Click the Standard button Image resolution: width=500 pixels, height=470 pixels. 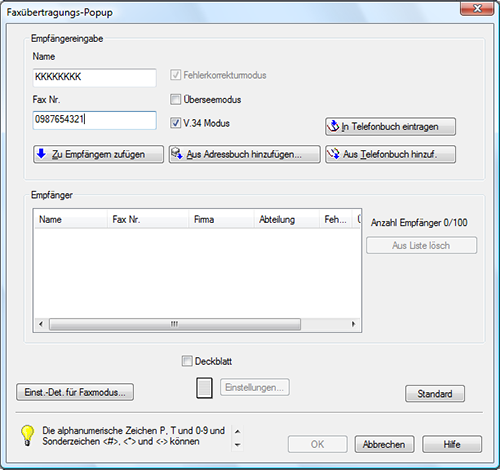[x=435, y=394]
